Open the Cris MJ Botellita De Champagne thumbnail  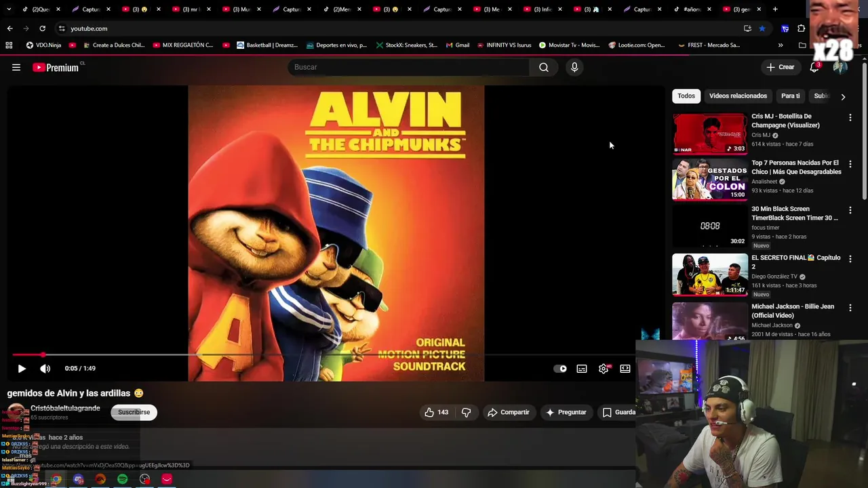point(710,134)
